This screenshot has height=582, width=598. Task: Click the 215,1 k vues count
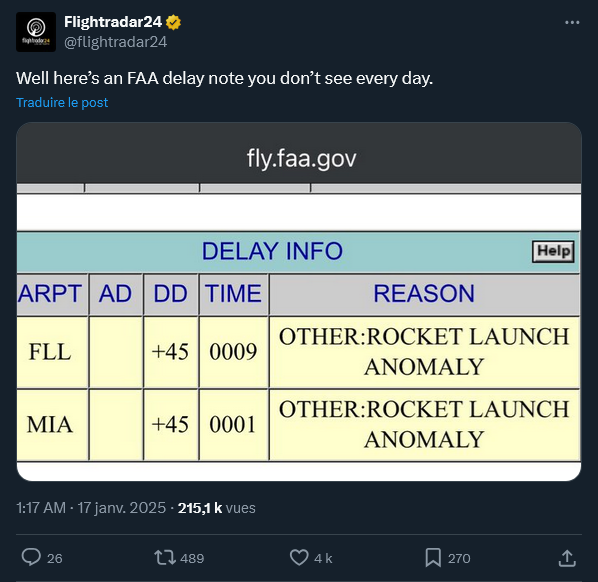pos(217,508)
